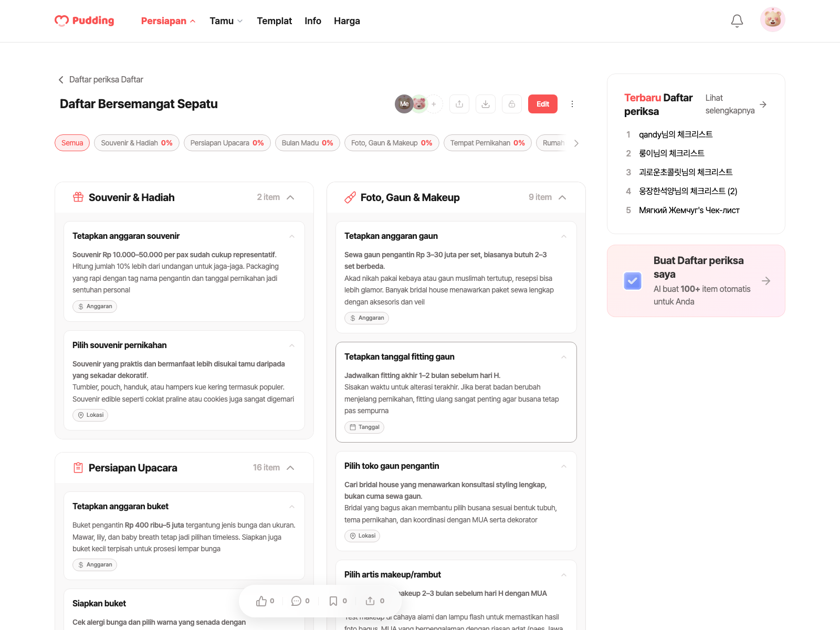Click the Me collaborator avatar

tap(404, 104)
